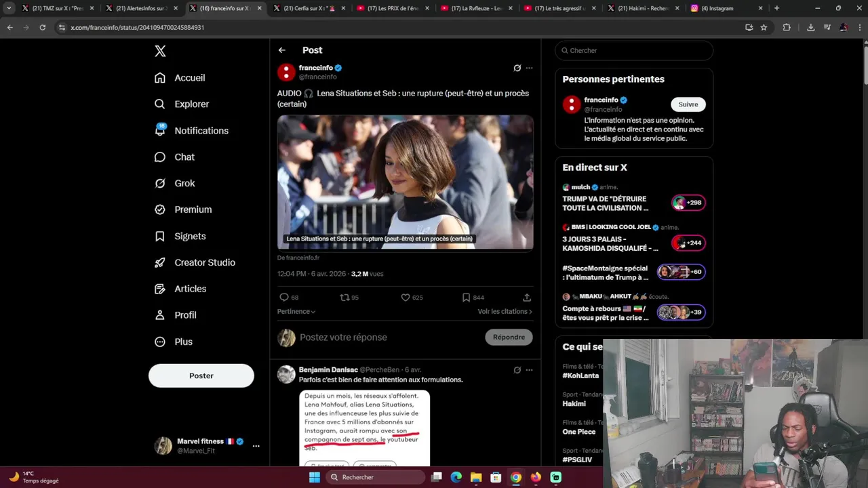Open Grok in sidebar

pos(174,184)
